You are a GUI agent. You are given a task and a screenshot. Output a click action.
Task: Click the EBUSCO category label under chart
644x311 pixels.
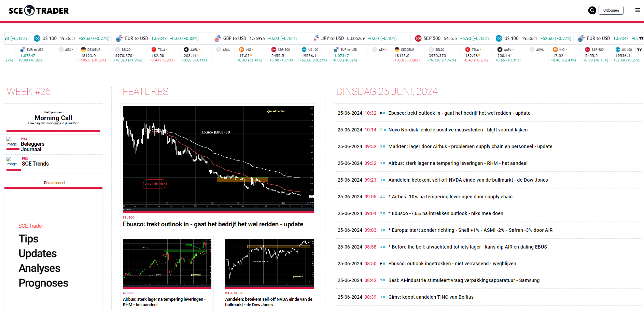(x=128, y=217)
